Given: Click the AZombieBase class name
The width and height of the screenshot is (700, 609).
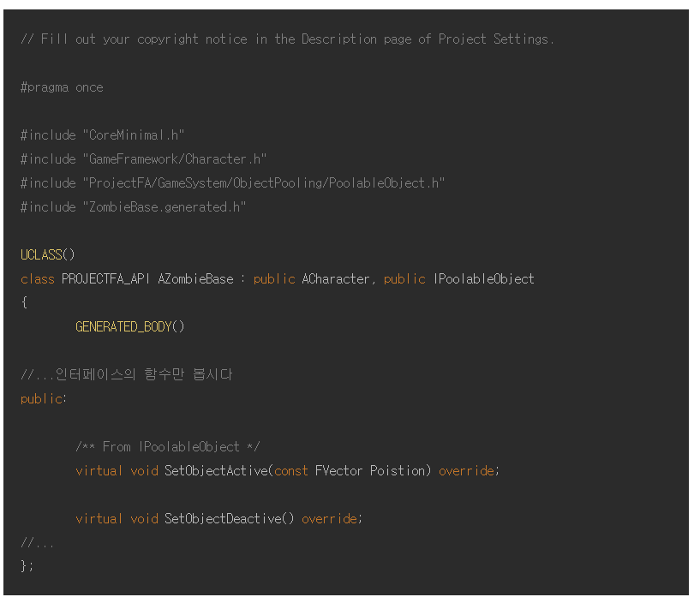Looking at the screenshot, I should [195, 279].
